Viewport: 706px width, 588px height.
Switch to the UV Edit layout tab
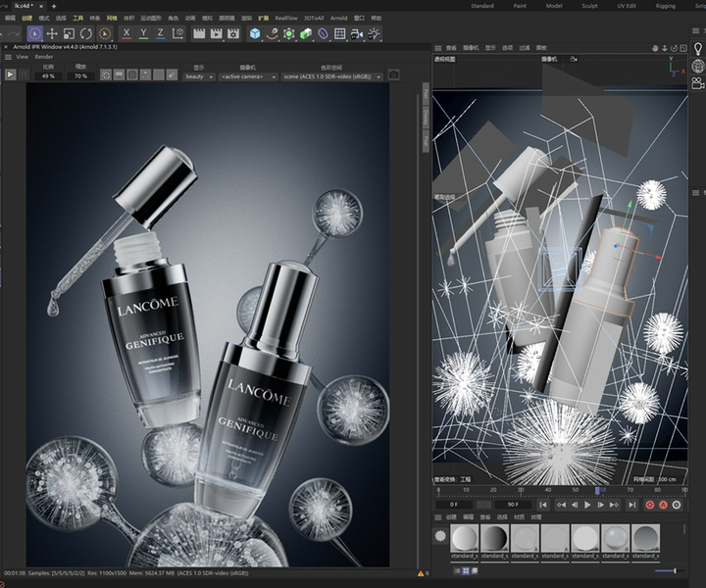tap(627, 6)
